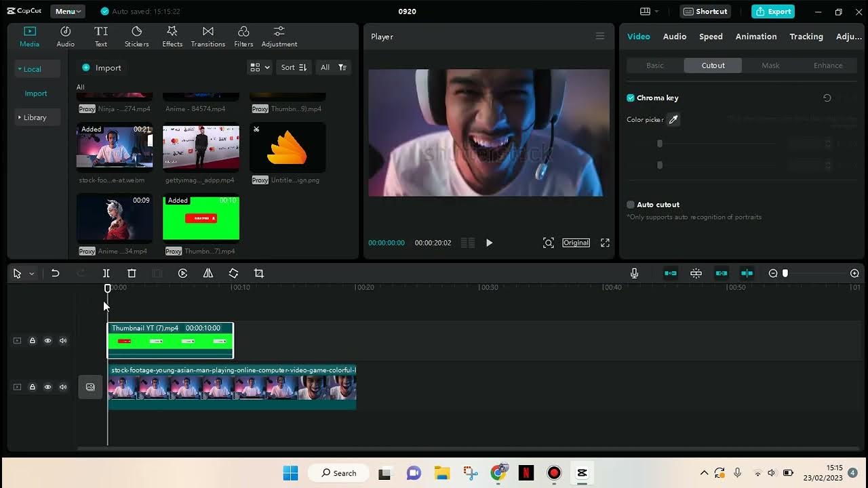Open the Transitions tab

pyautogui.click(x=208, y=37)
